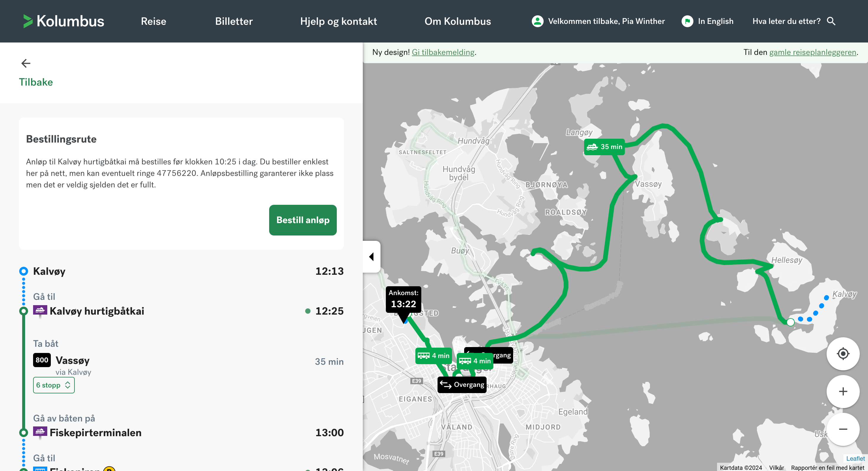Click the zoom in icon on map

(x=843, y=391)
